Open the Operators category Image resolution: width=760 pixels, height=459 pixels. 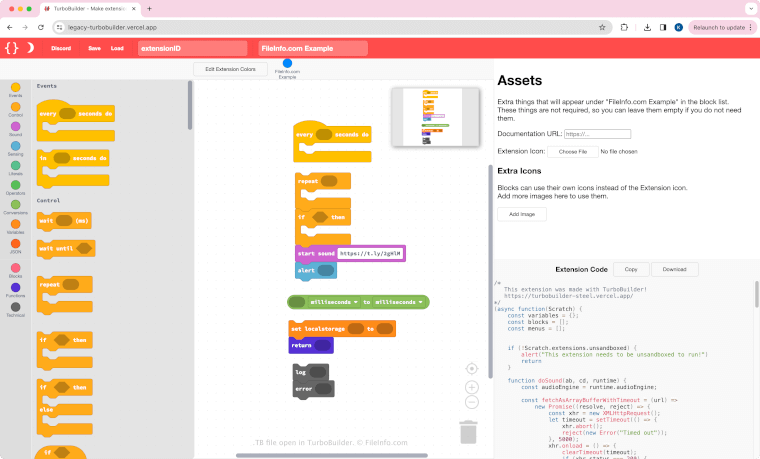pyautogui.click(x=15, y=184)
